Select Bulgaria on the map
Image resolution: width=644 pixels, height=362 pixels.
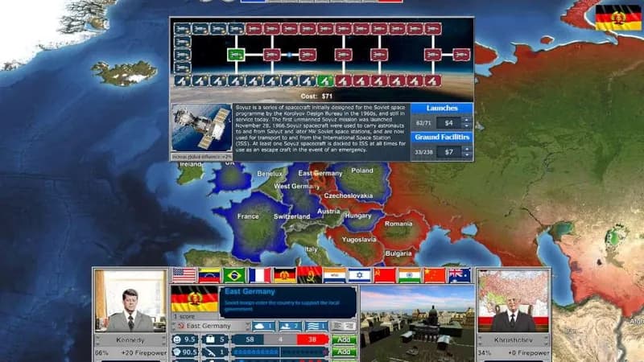pos(398,253)
